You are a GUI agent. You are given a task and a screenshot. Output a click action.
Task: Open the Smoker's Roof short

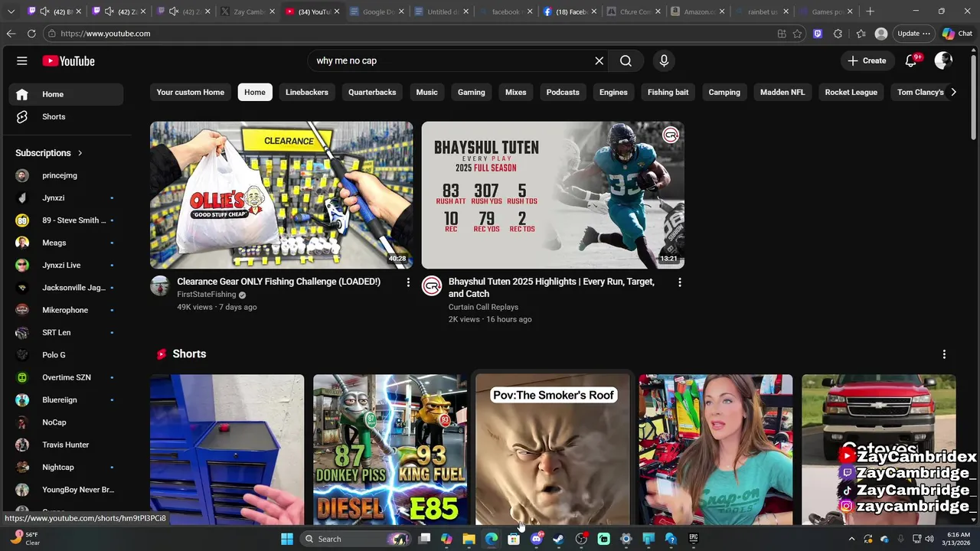tap(553, 450)
